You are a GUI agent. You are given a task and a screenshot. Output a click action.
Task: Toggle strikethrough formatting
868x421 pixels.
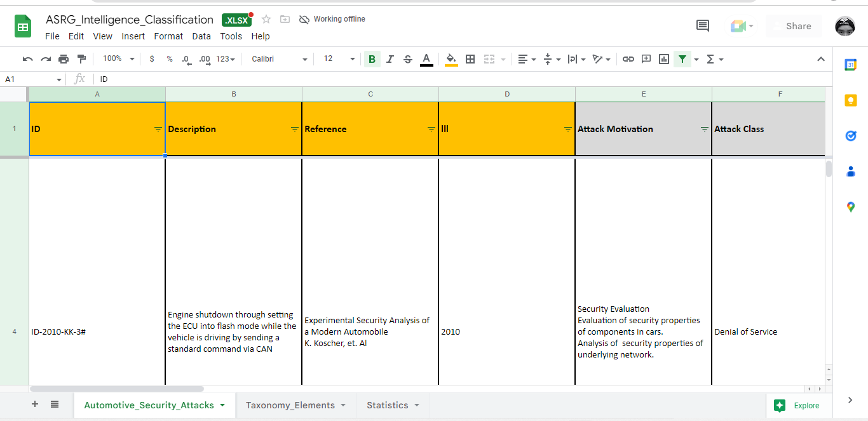point(408,59)
